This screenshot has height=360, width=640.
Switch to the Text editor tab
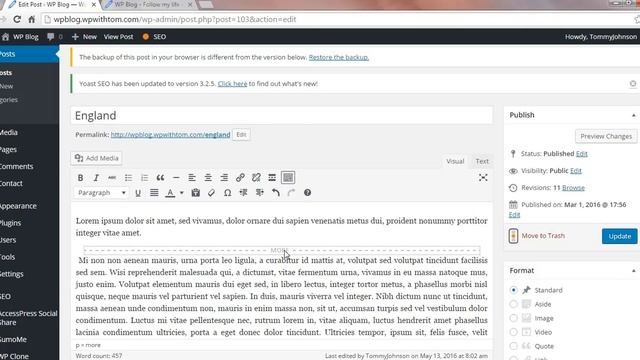[x=482, y=161]
